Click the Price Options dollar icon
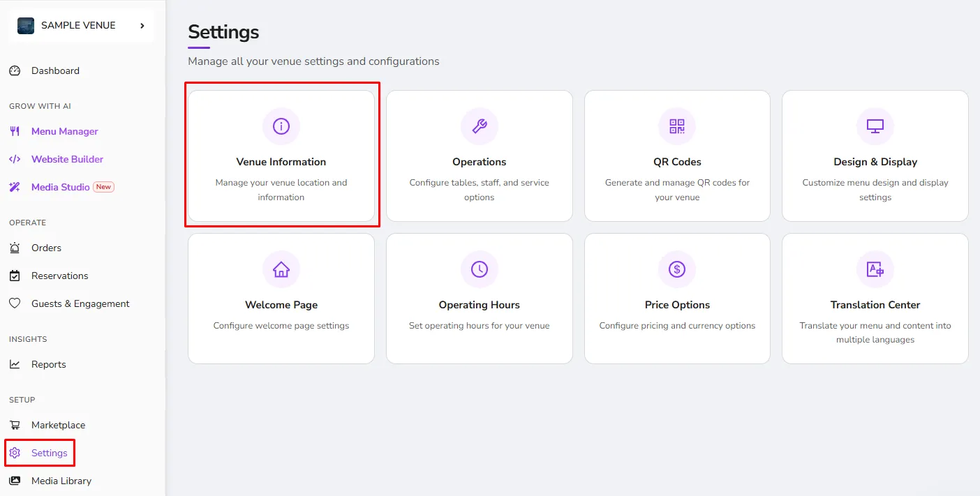This screenshot has height=496, width=980. (677, 269)
